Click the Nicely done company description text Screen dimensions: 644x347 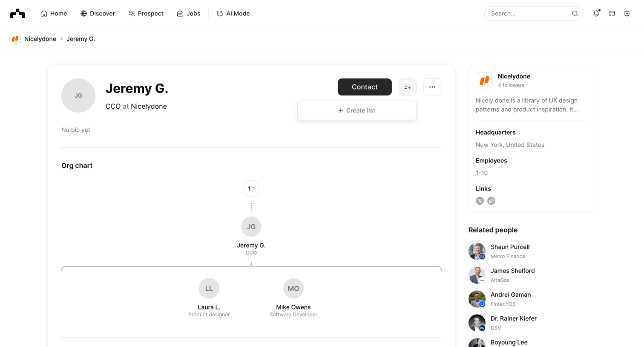tap(527, 105)
